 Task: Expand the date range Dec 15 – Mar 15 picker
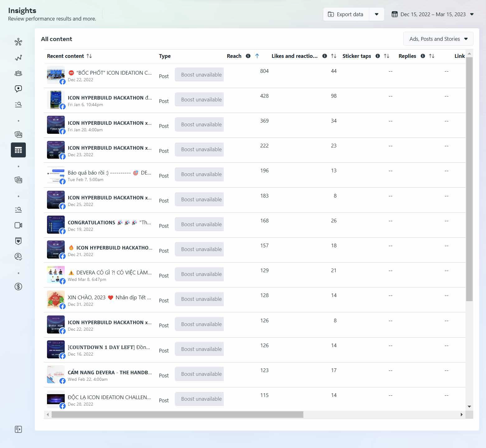[432, 14]
